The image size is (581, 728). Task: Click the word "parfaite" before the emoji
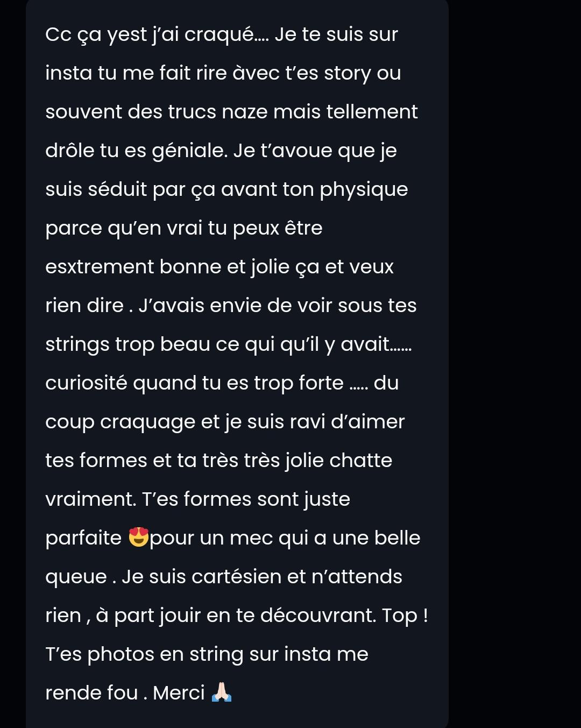[83, 538]
